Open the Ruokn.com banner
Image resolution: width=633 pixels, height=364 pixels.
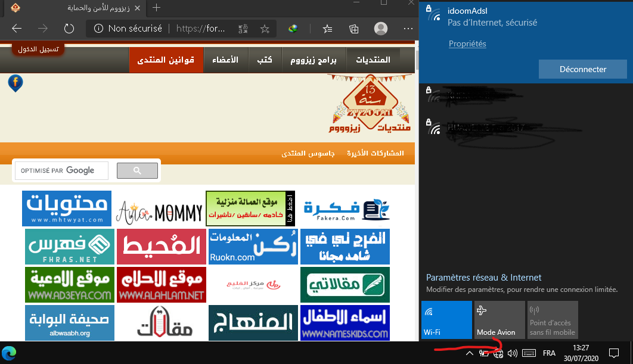point(253,247)
